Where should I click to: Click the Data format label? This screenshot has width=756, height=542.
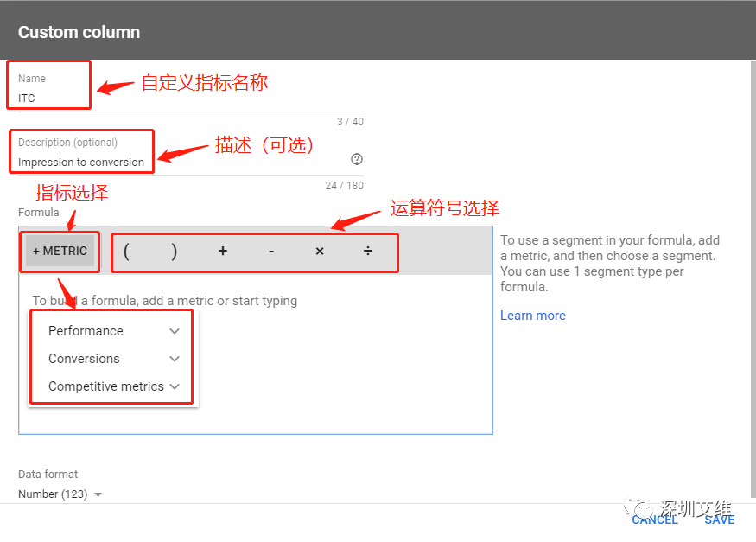(x=48, y=475)
